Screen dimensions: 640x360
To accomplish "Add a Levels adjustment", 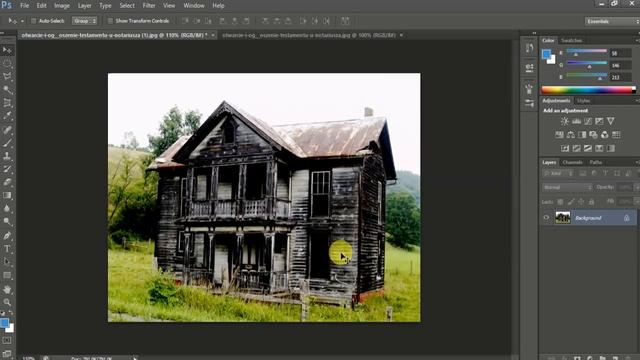I will [576, 121].
